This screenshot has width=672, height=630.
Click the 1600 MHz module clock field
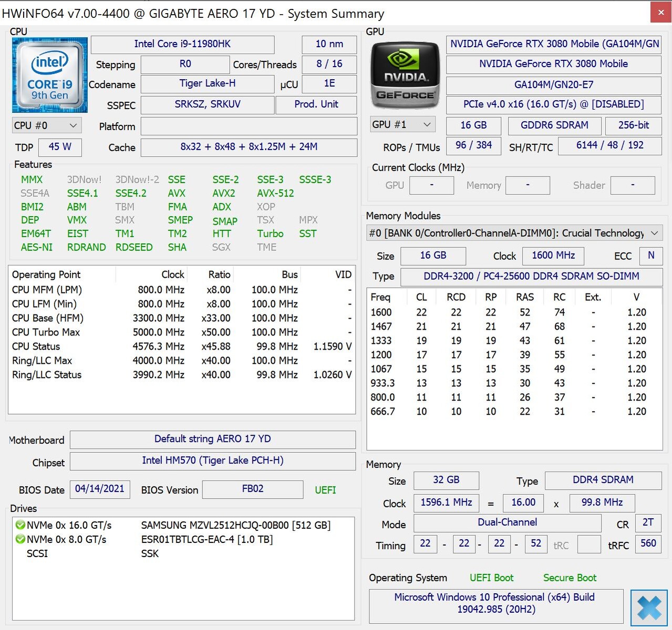click(553, 256)
